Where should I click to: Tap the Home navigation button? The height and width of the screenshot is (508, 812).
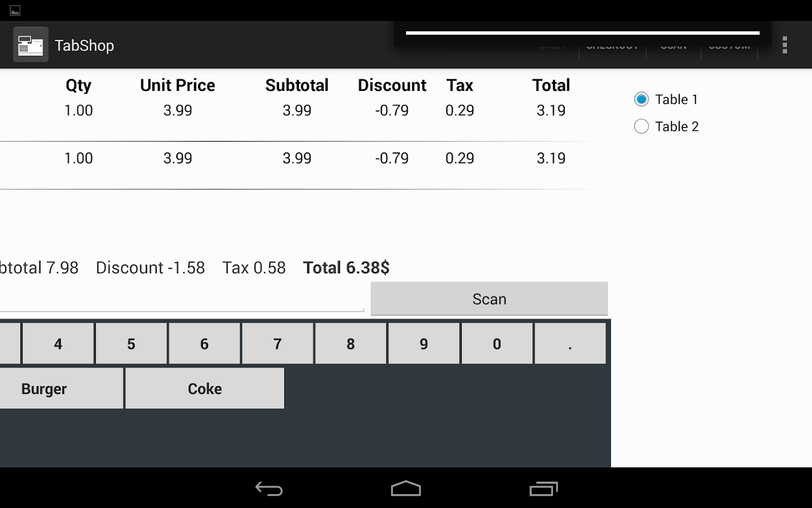click(x=405, y=488)
